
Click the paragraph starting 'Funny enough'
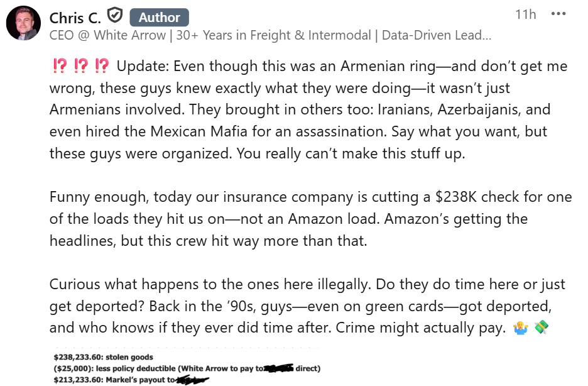(x=310, y=219)
